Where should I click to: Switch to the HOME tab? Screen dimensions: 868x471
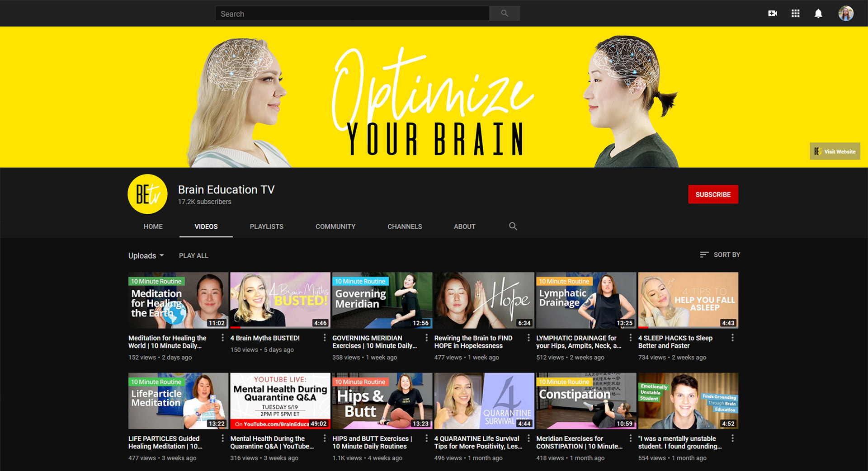point(153,226)
